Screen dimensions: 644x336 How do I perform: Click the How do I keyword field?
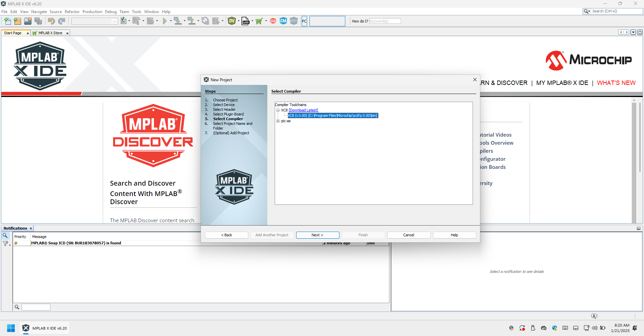(385, 21)
